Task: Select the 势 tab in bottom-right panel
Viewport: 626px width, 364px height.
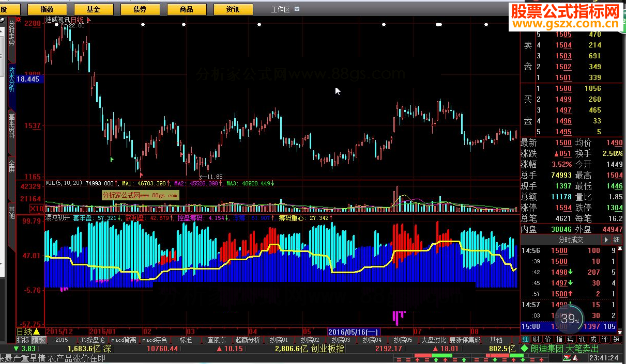Action: (x=570, y=339)
